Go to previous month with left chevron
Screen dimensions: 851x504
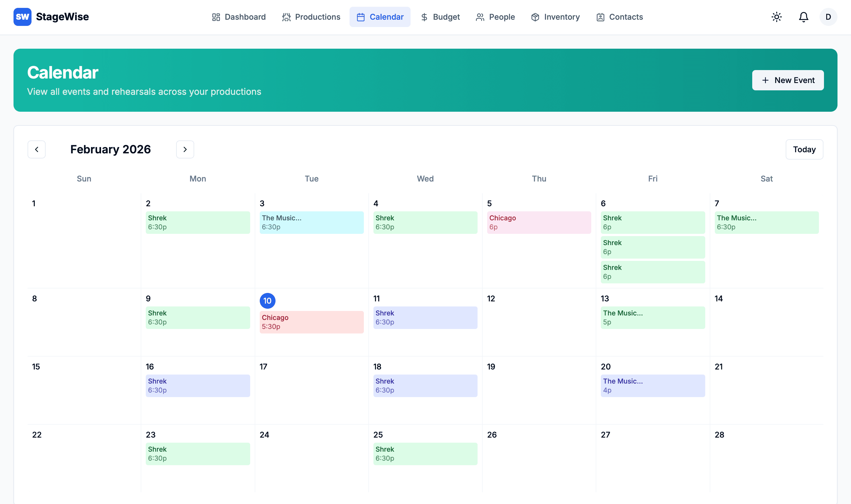tap(37, 149)
